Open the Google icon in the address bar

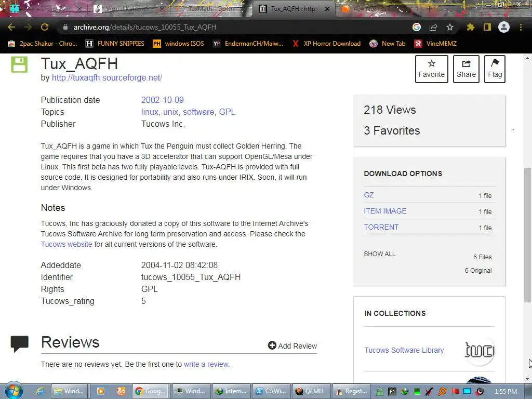(x=417, y=27)
